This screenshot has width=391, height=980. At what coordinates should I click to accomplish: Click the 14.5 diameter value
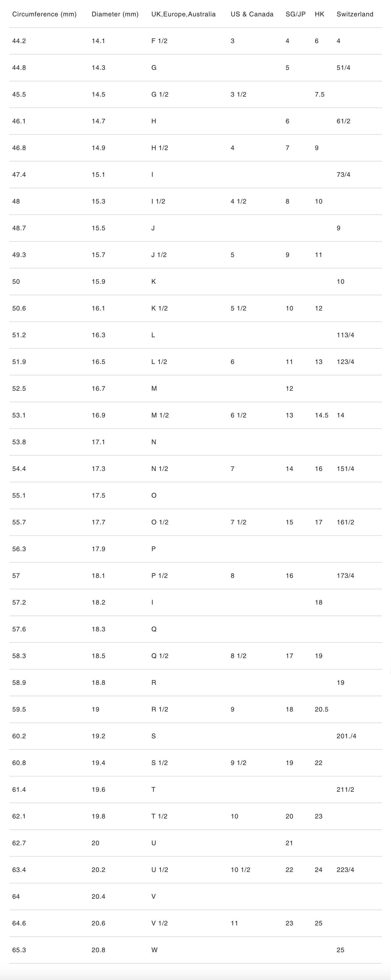coord(98,94)
